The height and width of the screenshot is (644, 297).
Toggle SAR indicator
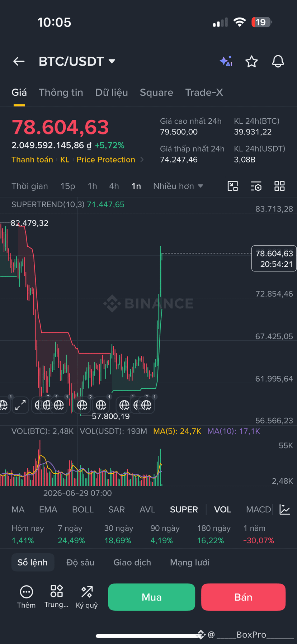(x=117, y=510)
